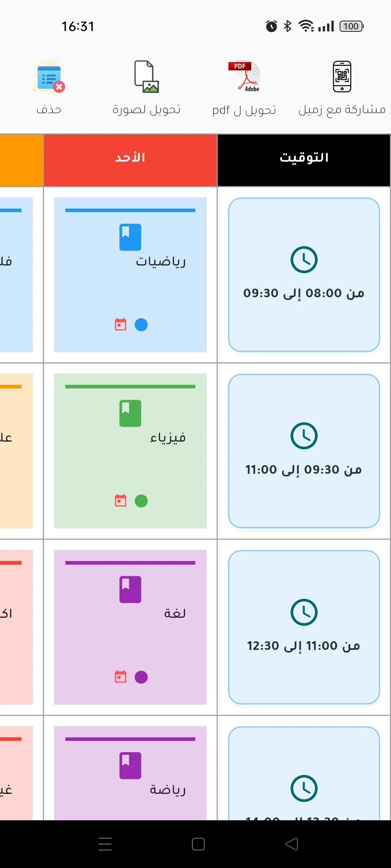Viewport: 391px width, 868px height.
Task: Tap the clock icon for 08:00–09:30 slot
Action: tap(304, 260)
